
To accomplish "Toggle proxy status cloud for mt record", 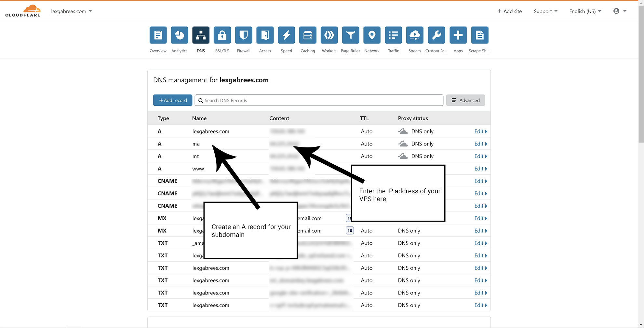I will 403,156.
